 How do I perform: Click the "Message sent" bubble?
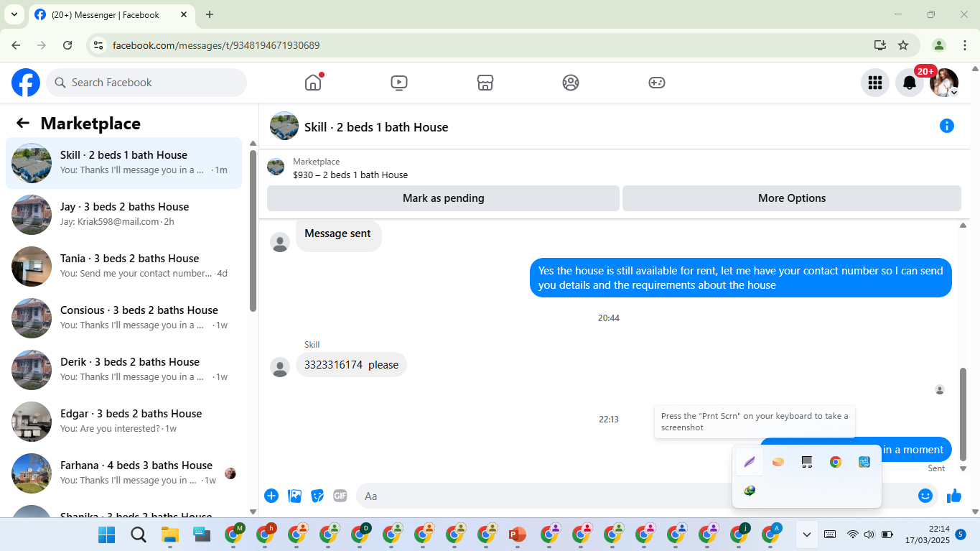coord(338,234)
